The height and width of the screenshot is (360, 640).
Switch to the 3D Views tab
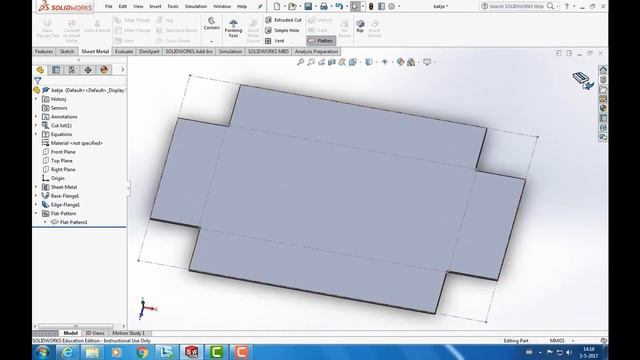point(95,333)
